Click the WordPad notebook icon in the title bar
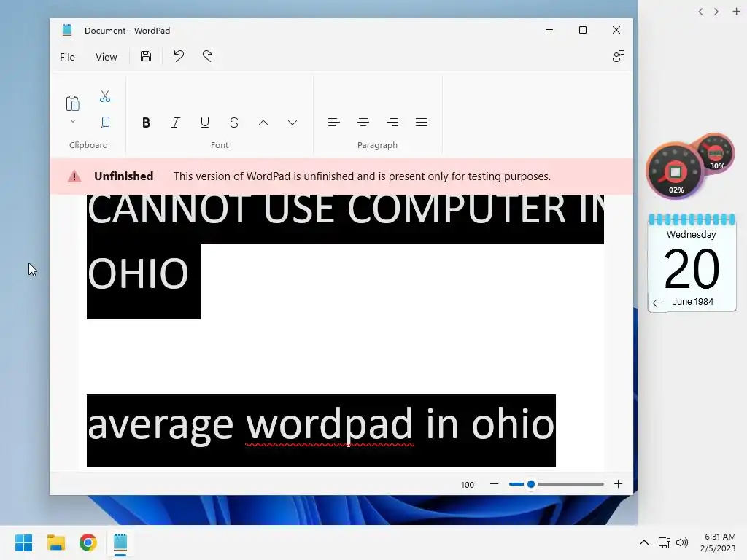This screenshot has height=560, width=747. (67, 30)
